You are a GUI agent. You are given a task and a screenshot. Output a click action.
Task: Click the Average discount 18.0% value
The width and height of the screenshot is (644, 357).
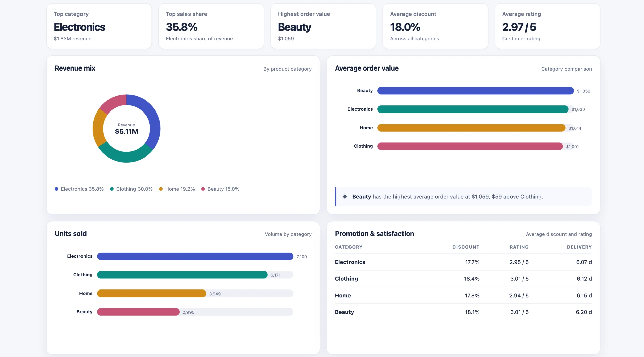405,27
